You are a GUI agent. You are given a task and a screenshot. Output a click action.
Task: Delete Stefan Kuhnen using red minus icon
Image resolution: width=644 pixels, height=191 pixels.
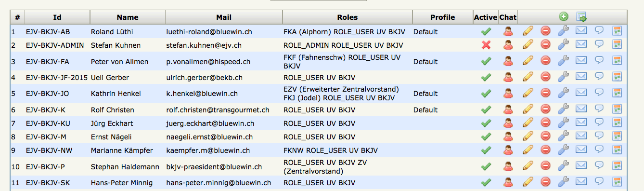coord(545,45)
